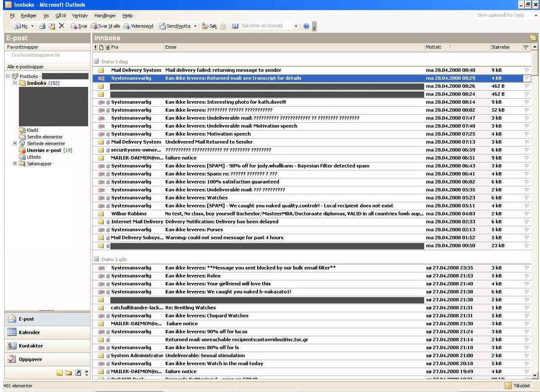The height and width of the screenshot is (392, 540).
Task: Sort by the flag status column header
Action: 526,47
